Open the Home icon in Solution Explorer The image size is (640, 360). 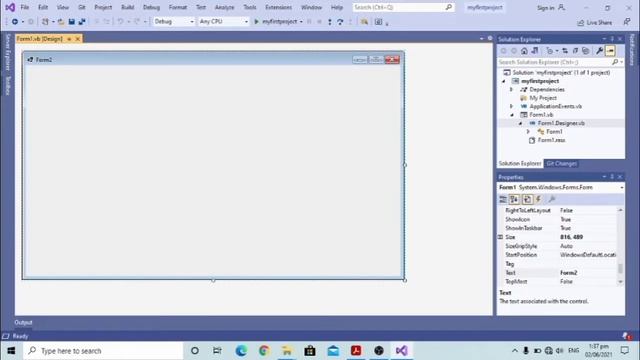click(x=524, y=51)
